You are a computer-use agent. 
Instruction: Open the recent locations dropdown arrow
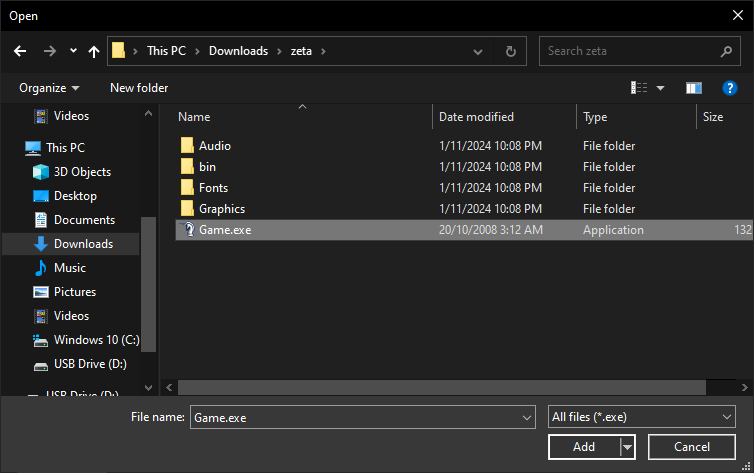[73, 51]
